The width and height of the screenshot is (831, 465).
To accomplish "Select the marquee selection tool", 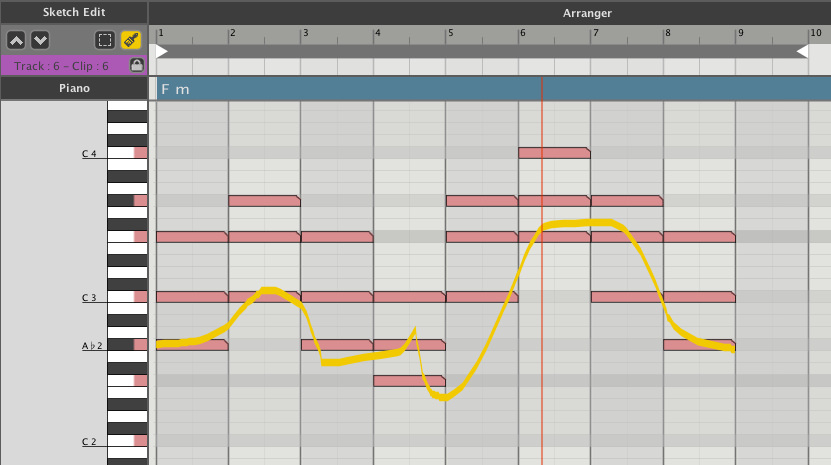I will (x=105, y=40).
